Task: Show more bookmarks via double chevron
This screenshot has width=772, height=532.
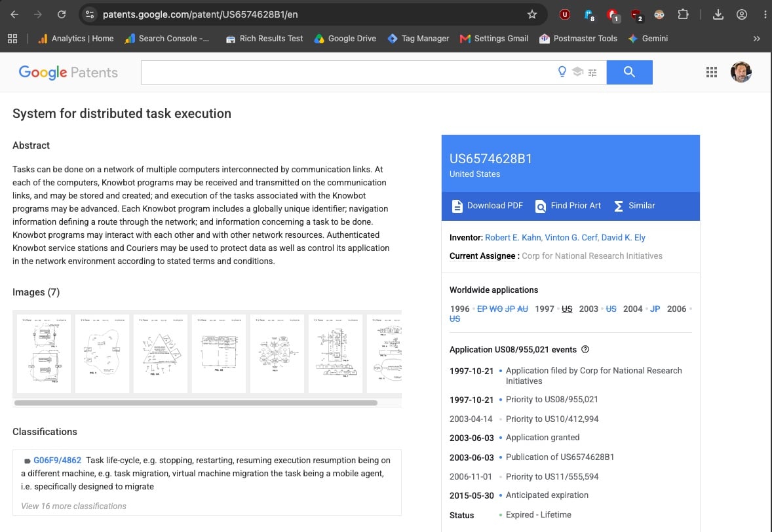Action: point(757,39)
